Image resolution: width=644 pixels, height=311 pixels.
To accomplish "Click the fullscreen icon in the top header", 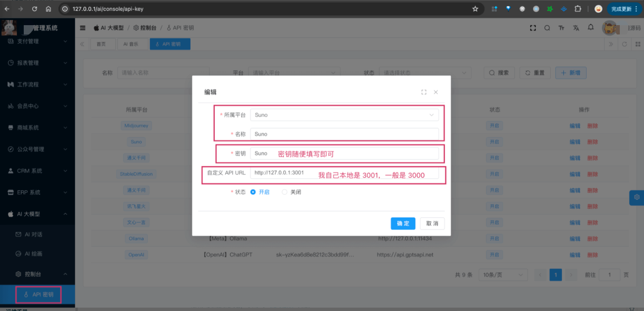I will pyautogui.click(x=533, y=28).
